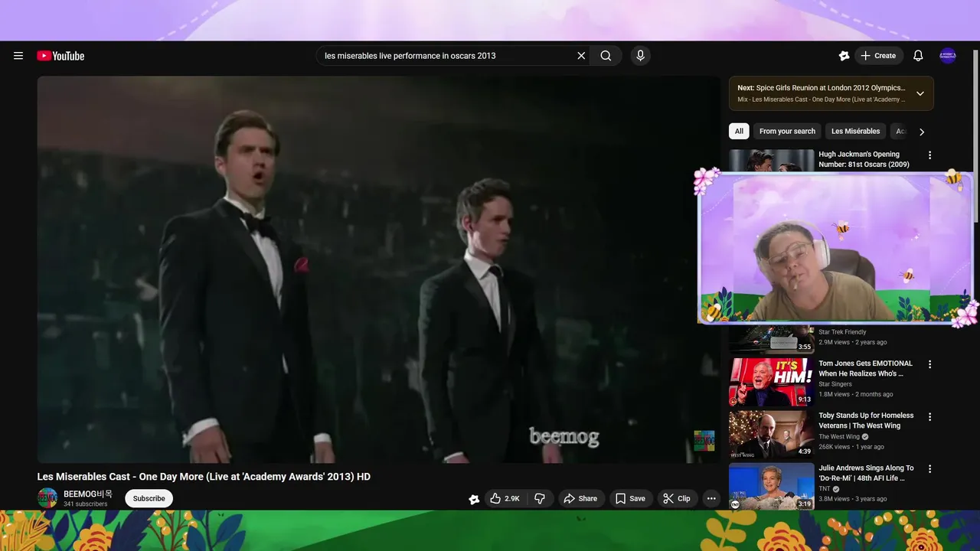Select the From your search chip

[787, 132]
